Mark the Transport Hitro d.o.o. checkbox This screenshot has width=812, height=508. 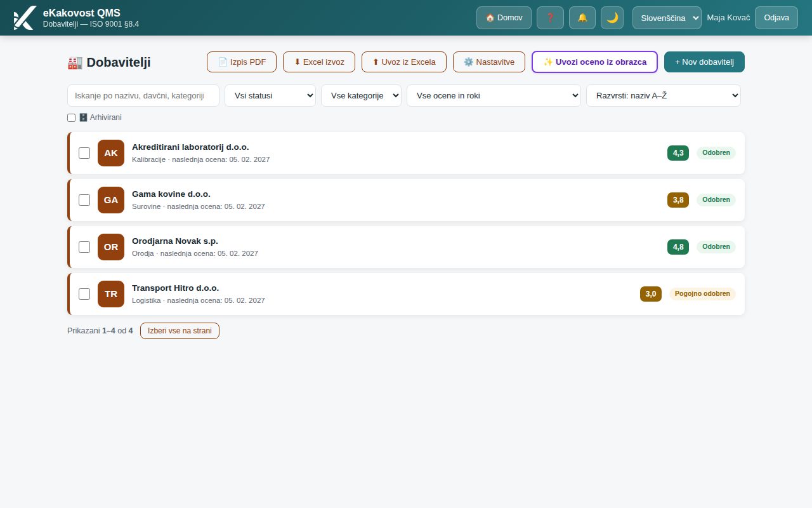[x=84, y=294]
